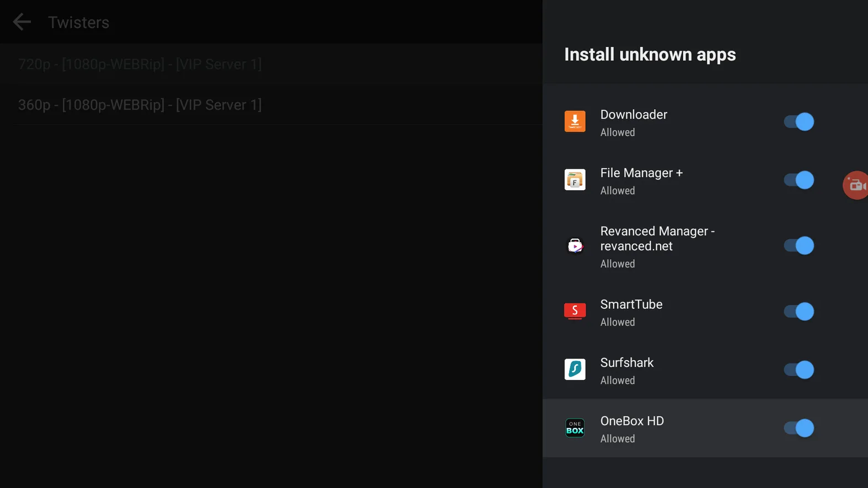Screen dimensions: 868x488
Task: Click Allowed status under OneBox HD
Action: tap(618, 439)
